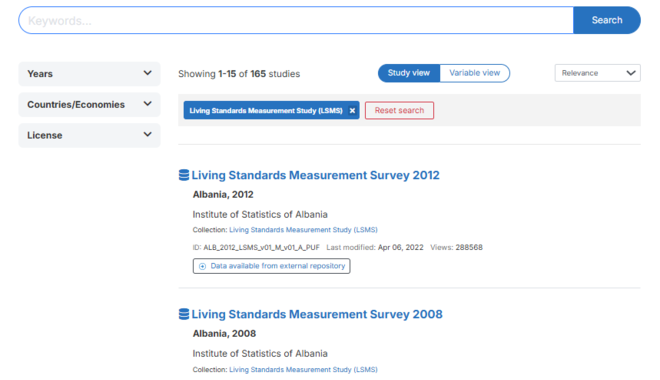660x380 pixels.
Task: Open LSMS collection link under Albania 2012
Action: pos(303,230)
